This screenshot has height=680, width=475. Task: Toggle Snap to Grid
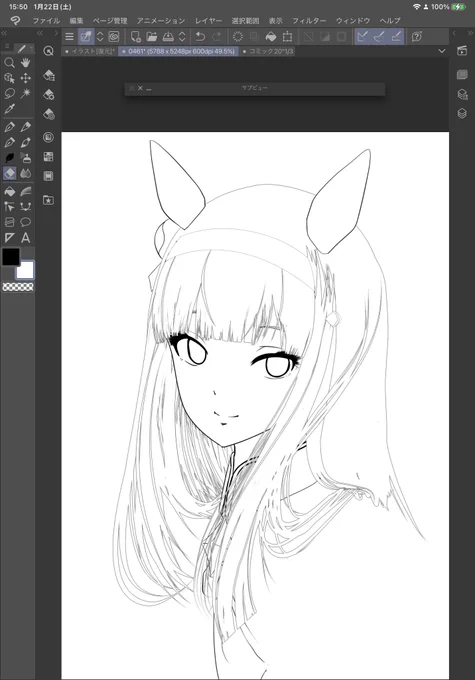396,36
